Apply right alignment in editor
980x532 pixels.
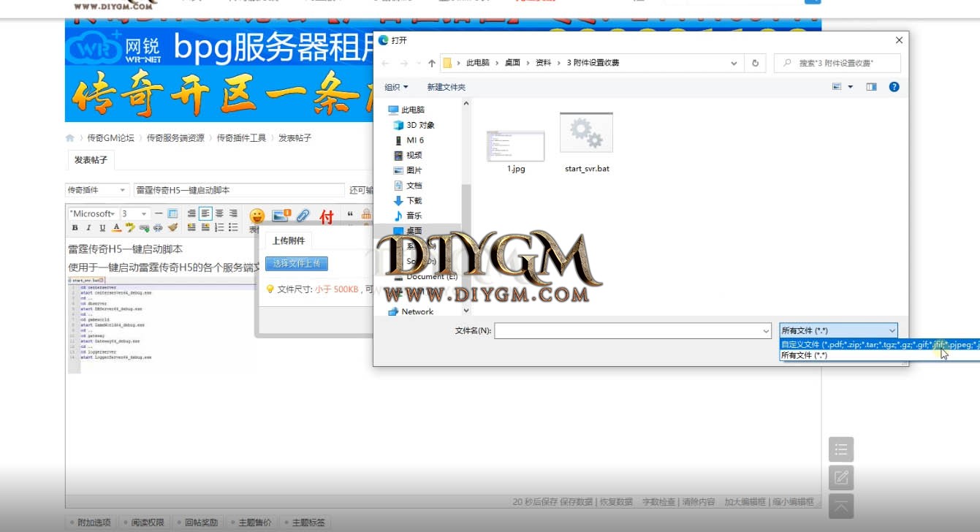coord(233,213)
